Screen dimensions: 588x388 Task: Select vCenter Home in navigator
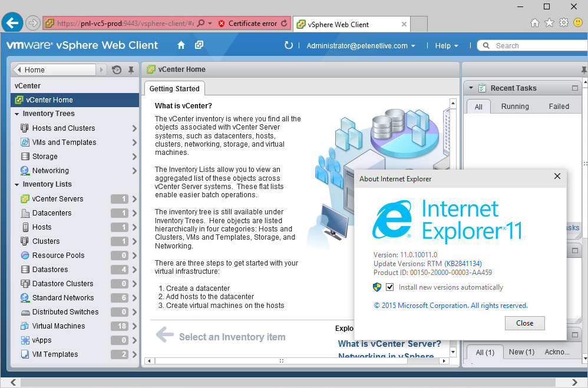(75, 100)
